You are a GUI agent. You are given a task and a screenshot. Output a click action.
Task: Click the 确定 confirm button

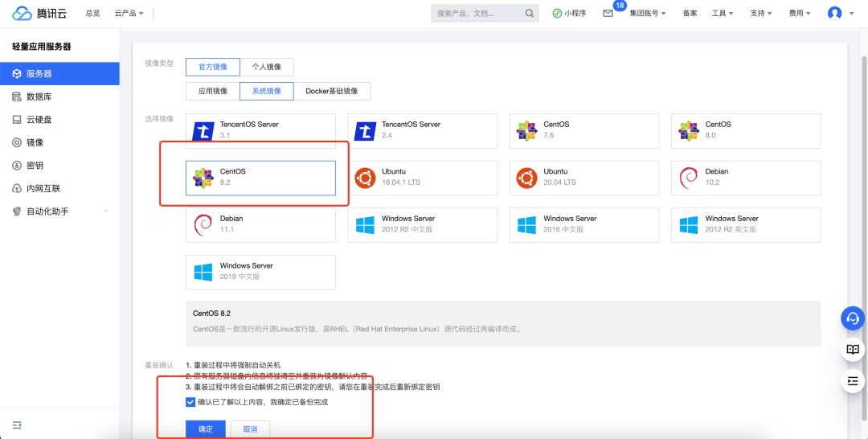(x=206, y=429)
